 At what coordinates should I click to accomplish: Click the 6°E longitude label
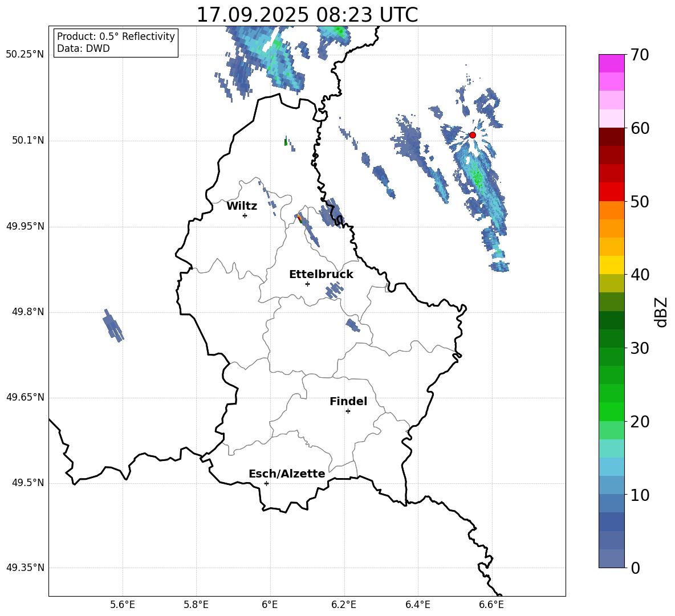[270, 605]
